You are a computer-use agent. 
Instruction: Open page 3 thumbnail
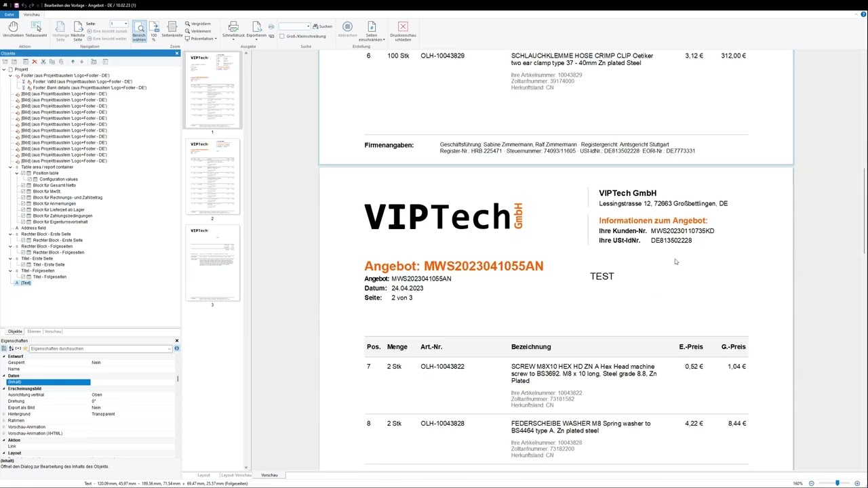click(212, 263)
